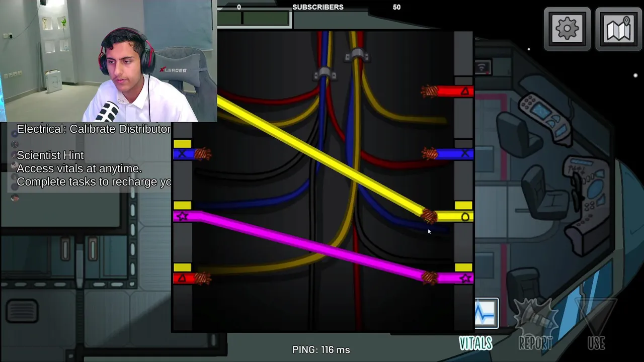Click the PING: 116 ms readout
Image resolution: width=644 pixels, height=362 pixels.
point(321,349)
